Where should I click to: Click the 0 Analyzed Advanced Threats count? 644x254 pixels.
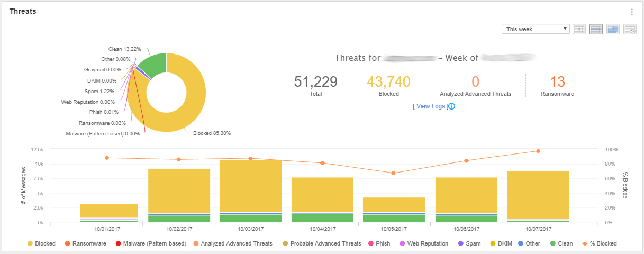[475, 81]
